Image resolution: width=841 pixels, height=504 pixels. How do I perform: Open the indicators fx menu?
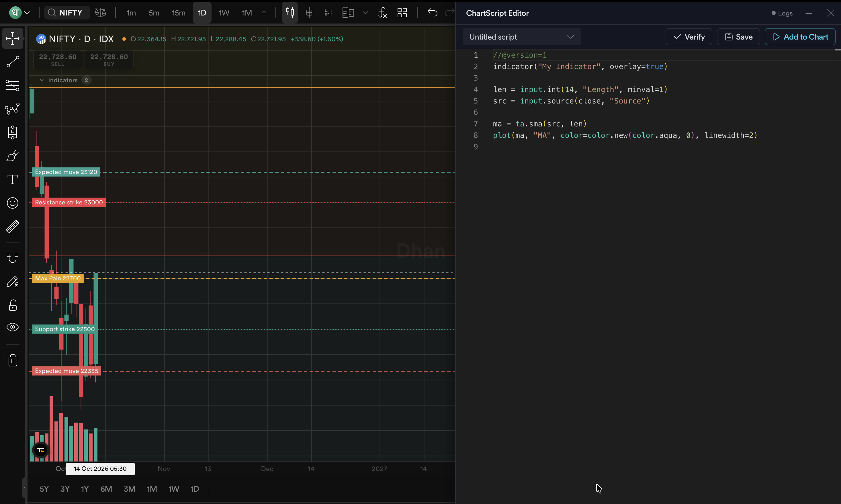click(383, 13)
